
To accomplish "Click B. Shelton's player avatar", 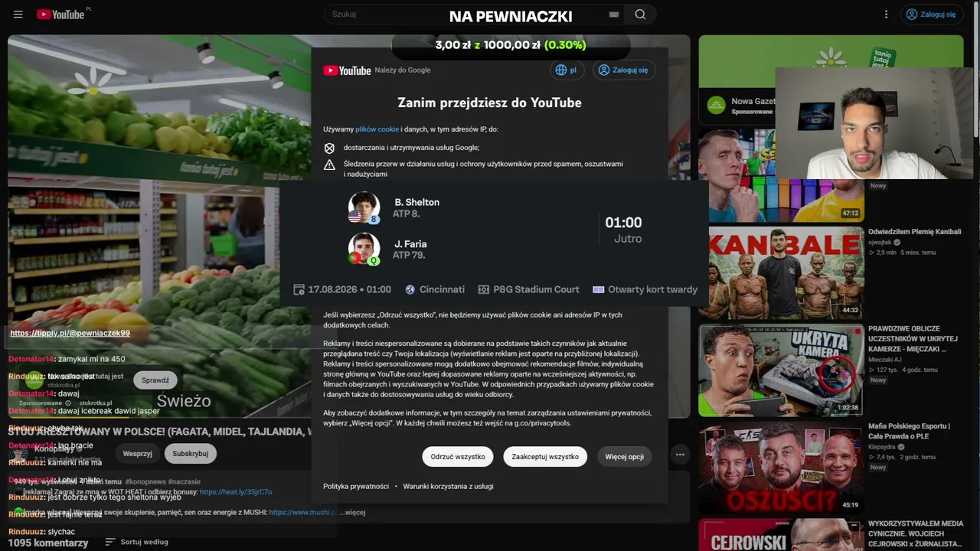I will [x=364, y=207].
